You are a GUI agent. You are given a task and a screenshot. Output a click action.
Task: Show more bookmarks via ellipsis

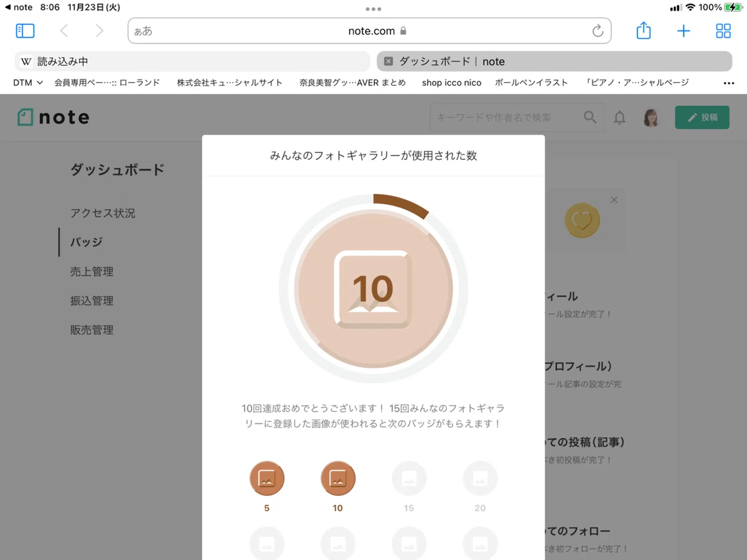tap(729, 83)
